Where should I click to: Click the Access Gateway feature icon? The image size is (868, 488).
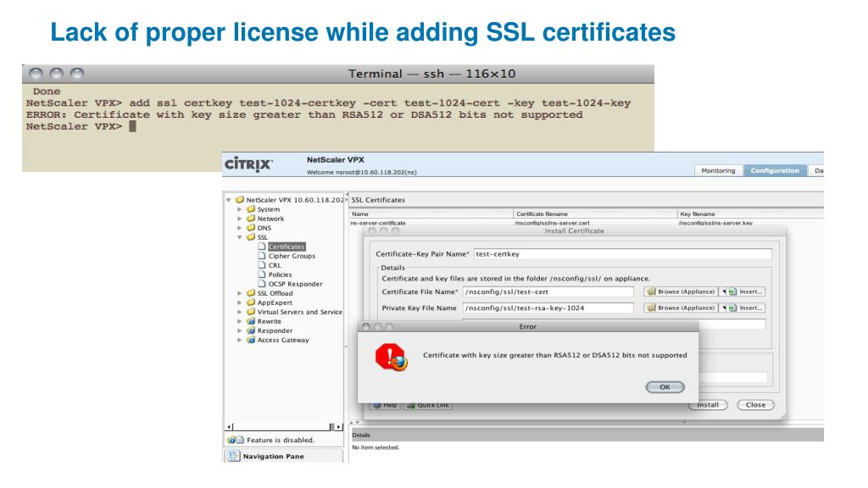tap(250, 340)
